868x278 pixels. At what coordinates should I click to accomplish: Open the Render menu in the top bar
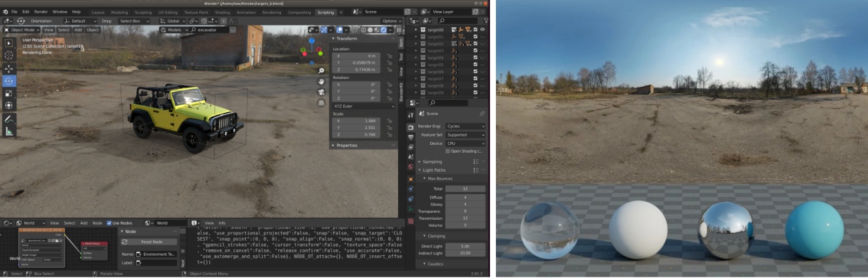pyautogui.click(x=40, y=12)
